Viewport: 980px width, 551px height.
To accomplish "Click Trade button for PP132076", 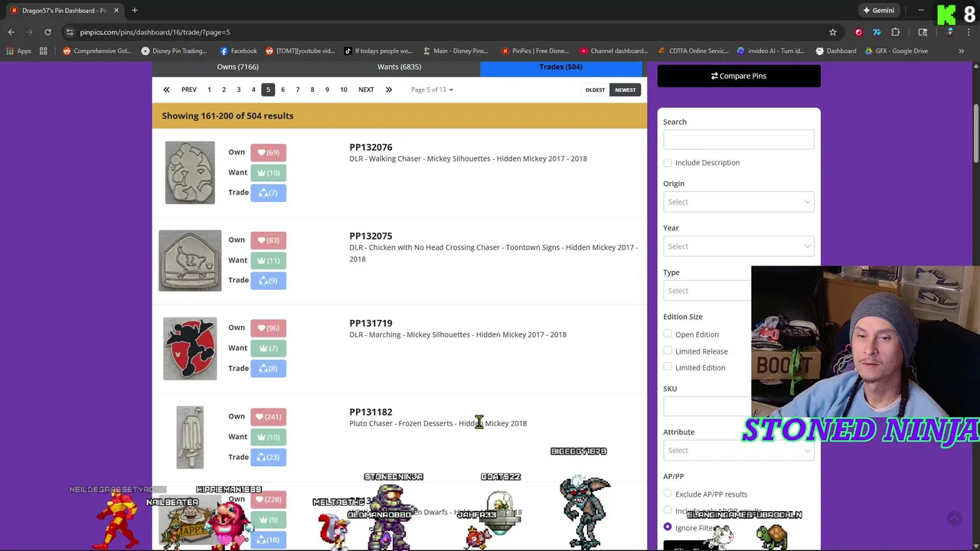I will pos(268,193).
